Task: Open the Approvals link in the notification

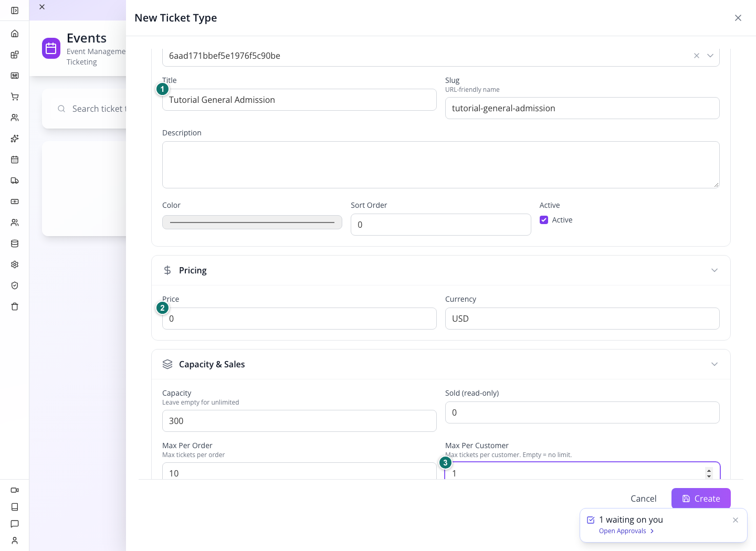Action: 626,531
